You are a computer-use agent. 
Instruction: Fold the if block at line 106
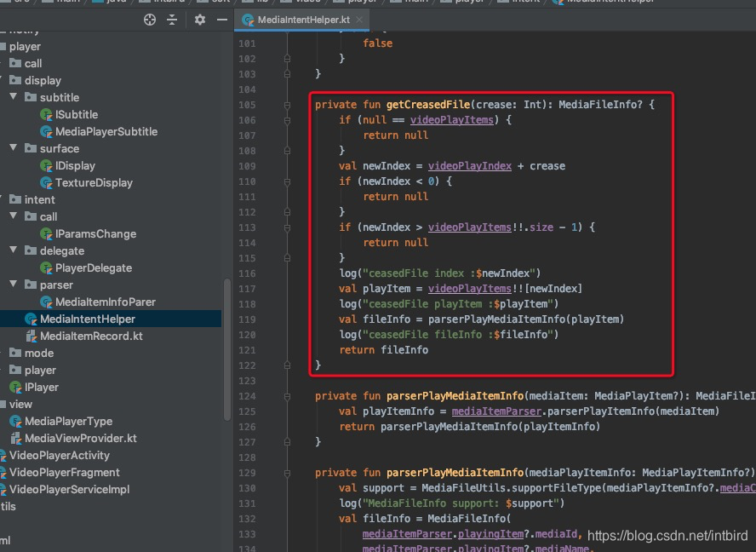point(288,120)
